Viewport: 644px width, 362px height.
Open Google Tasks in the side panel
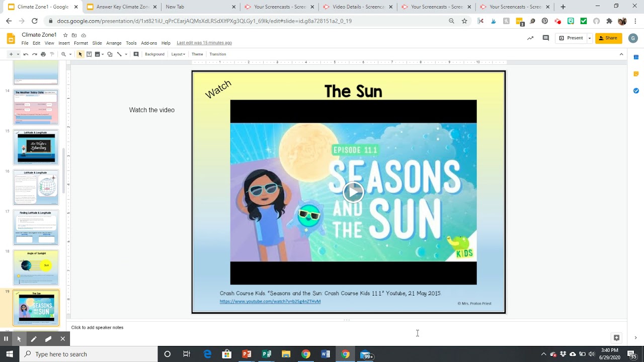[x=636, y=91]
